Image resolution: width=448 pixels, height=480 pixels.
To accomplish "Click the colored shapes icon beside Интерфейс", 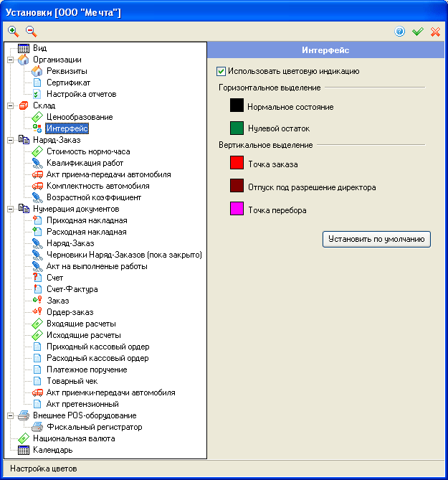I will pyautogui.click(x=37, y=128).
